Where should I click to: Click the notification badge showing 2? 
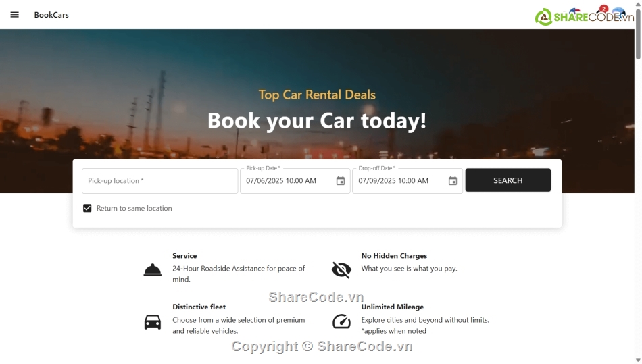603,9
